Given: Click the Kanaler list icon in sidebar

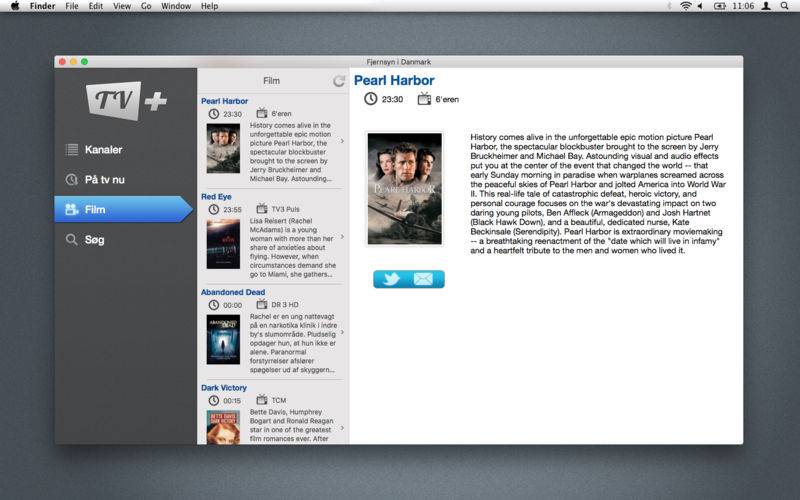Looking at the screenshot, I should click(x=71, y=150).
